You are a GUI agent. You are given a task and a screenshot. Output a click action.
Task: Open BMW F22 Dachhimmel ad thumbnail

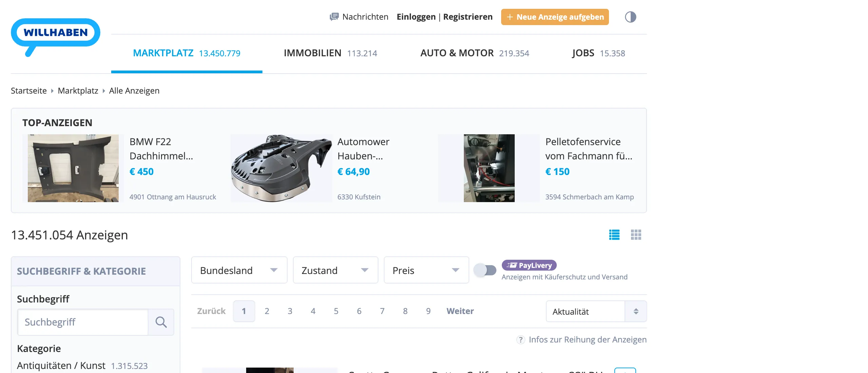point(73,168)
